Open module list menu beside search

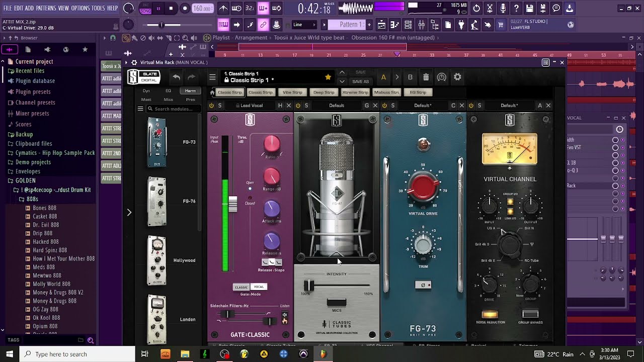pyautogui.click(x=141, y=109)
